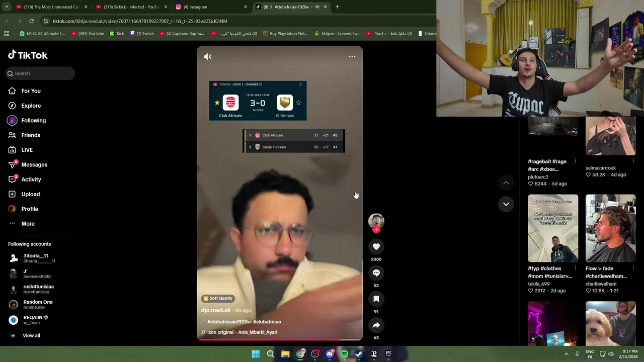
Task: Open Steam from the taskbar
Action: click(x=359, y=354)
